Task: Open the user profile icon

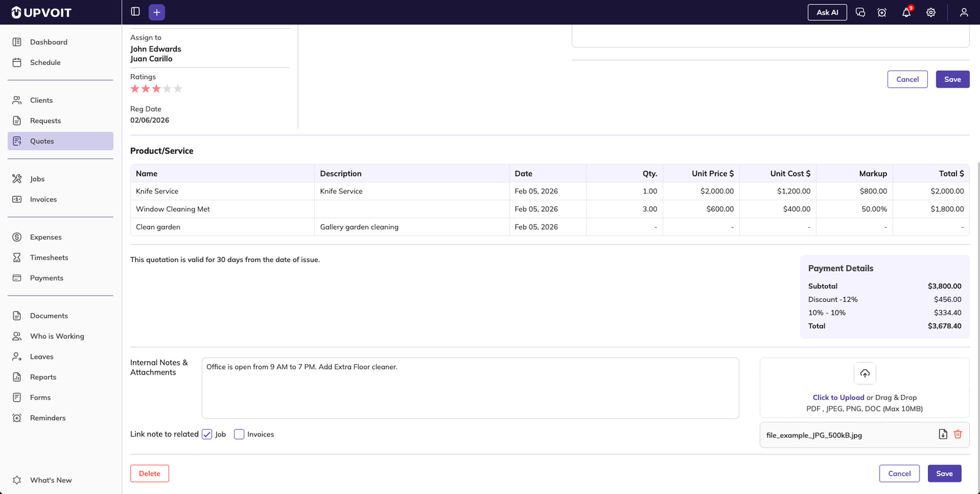Action: 963,12
